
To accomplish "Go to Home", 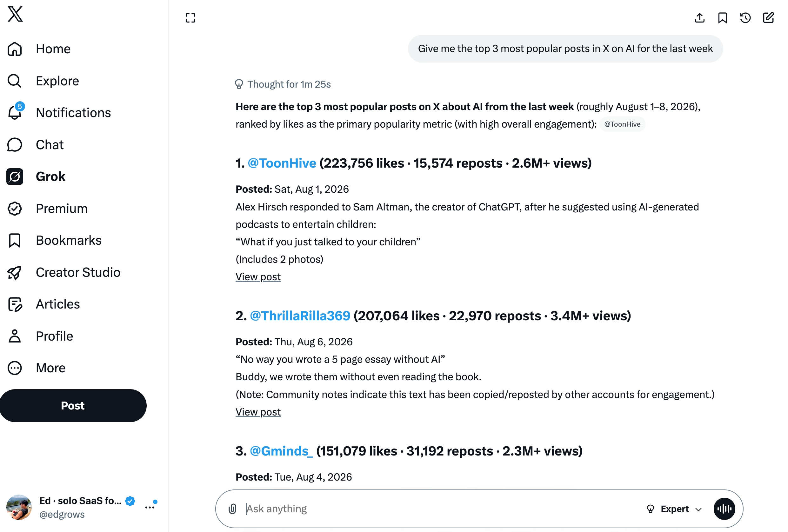I will (x=53, y=49).
